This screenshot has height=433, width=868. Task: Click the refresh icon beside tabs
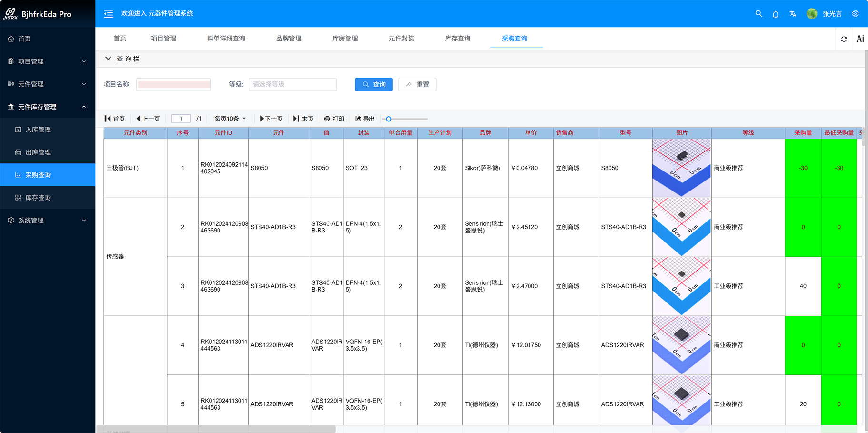coord(844,39)
